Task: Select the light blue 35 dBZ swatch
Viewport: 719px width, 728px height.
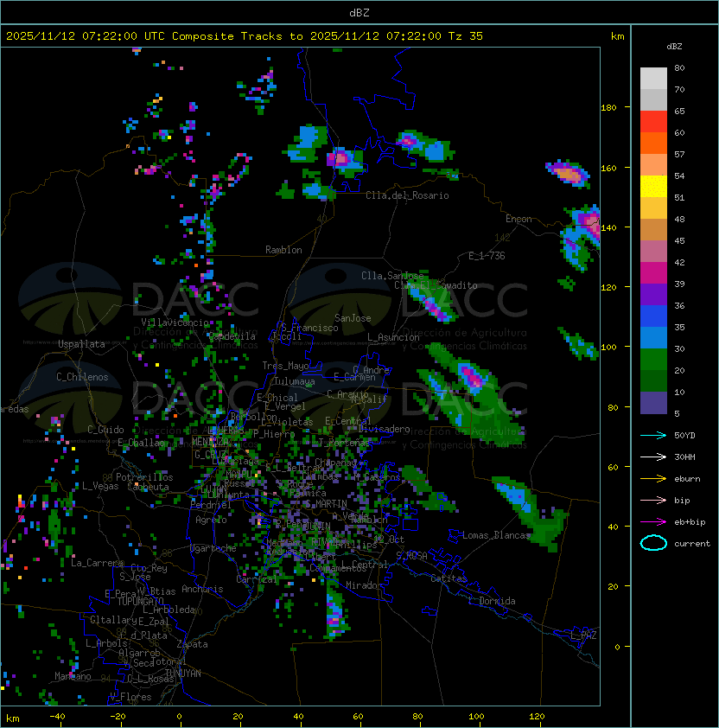Action: [653, 337]
